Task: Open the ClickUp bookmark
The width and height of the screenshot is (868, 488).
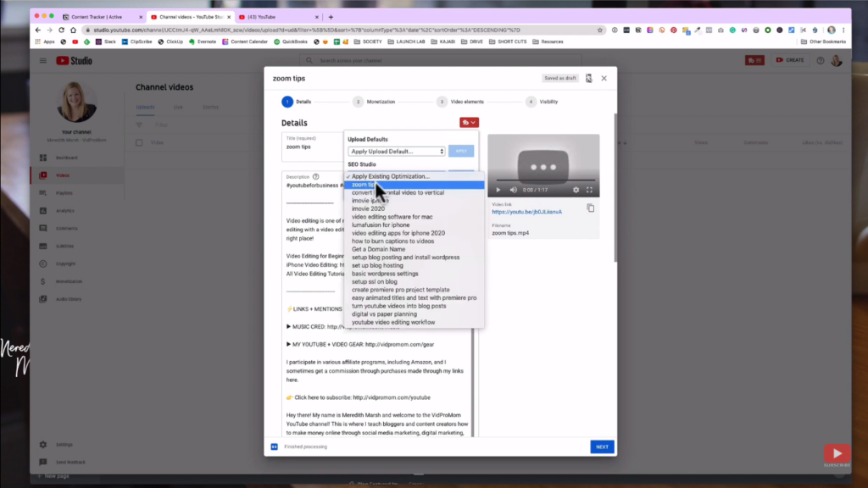Action: 170,42
